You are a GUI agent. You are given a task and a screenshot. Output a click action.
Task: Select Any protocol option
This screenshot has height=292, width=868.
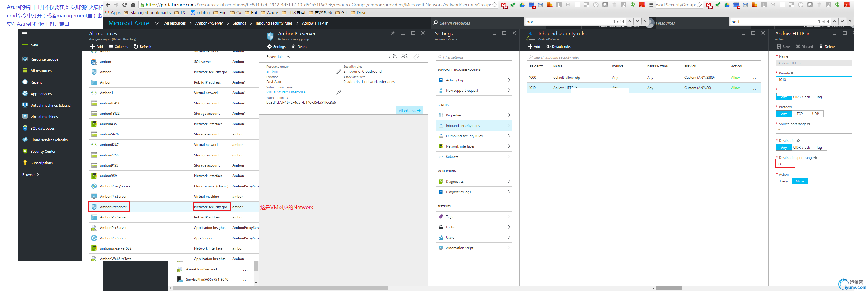[784, 114]
